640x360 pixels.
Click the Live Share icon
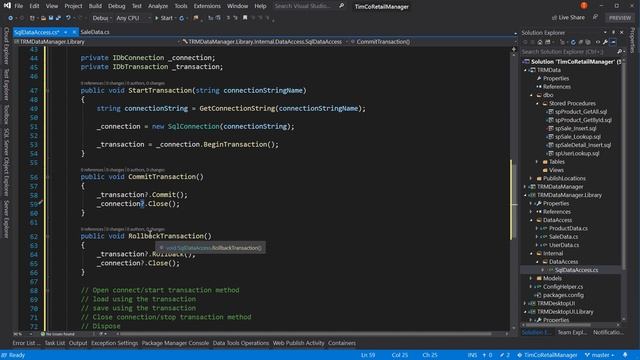[554, 18]
